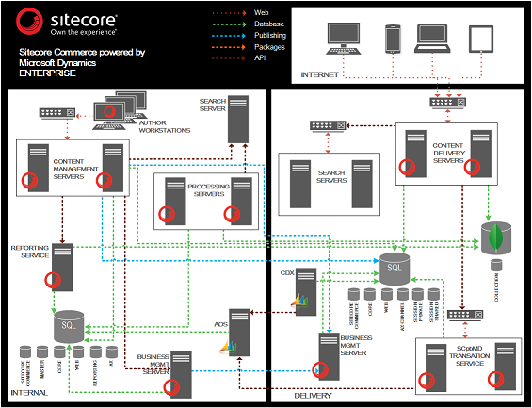Click the REPORTING database cylinder under Internal SQL
This screenshot has height=408, width=532.
click(96, 351)
